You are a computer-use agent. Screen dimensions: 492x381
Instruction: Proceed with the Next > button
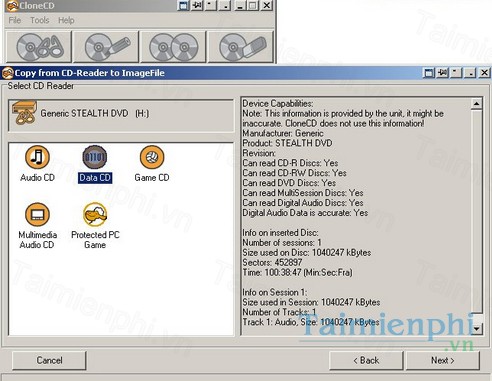[443, 360]
